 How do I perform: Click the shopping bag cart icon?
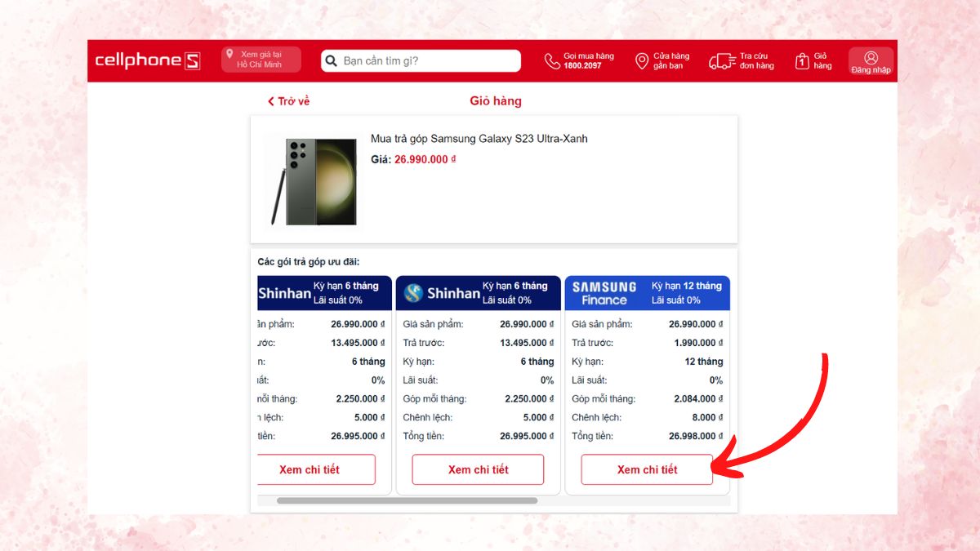point(802,61)
